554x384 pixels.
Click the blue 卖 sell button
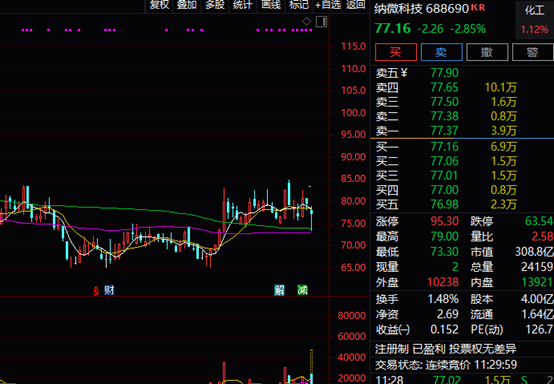[442, 52]
